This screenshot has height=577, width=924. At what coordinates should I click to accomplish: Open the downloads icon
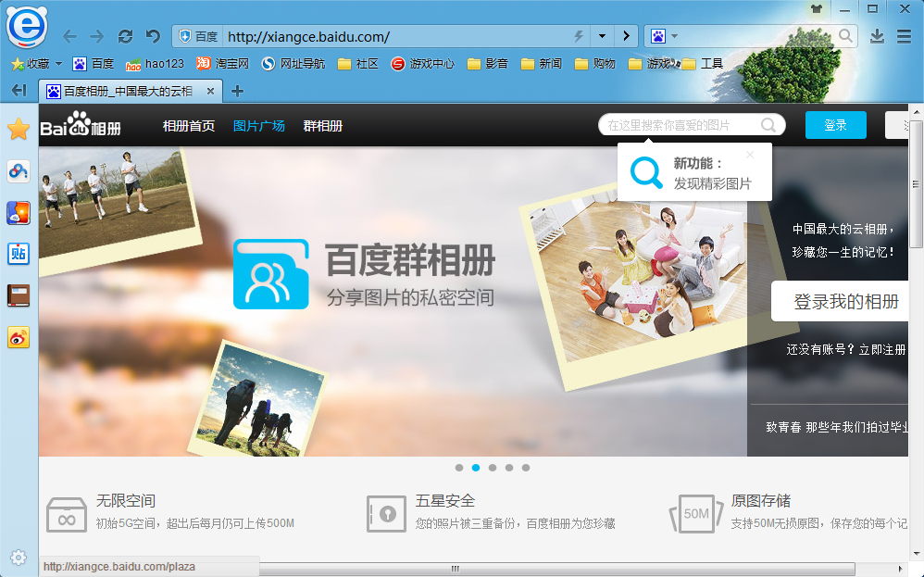click(x=877, y=36)
